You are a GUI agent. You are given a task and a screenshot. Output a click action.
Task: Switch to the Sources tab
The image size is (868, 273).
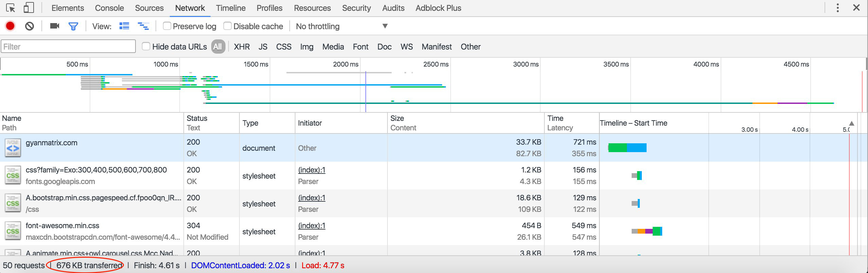pyautogui.click(x=149, y=8)
